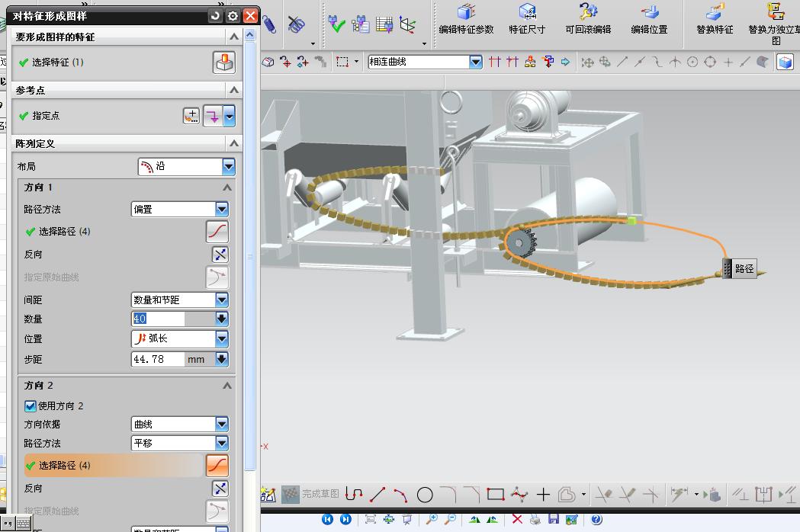Open 方向 1 路径方法 dropdown showing 偏置
The height and width of the screenshot is (532, 800).
pos(179,209)
